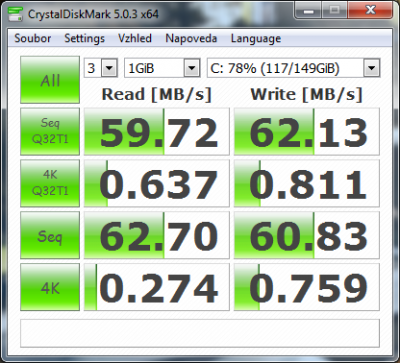Start the 4K Q32T1 test
The height and width of the screenshot is (363, 400).
pyautogui.click(x=50, y=183)
